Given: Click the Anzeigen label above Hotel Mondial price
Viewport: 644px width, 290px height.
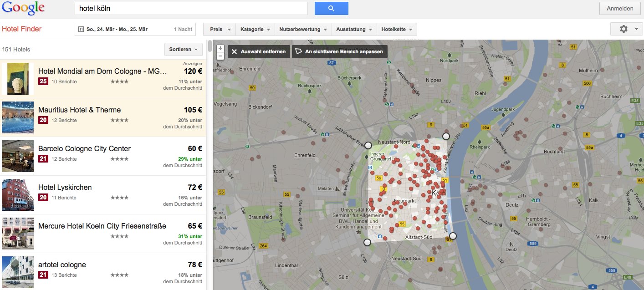Looking at the screenshot, I should (193, 63).
